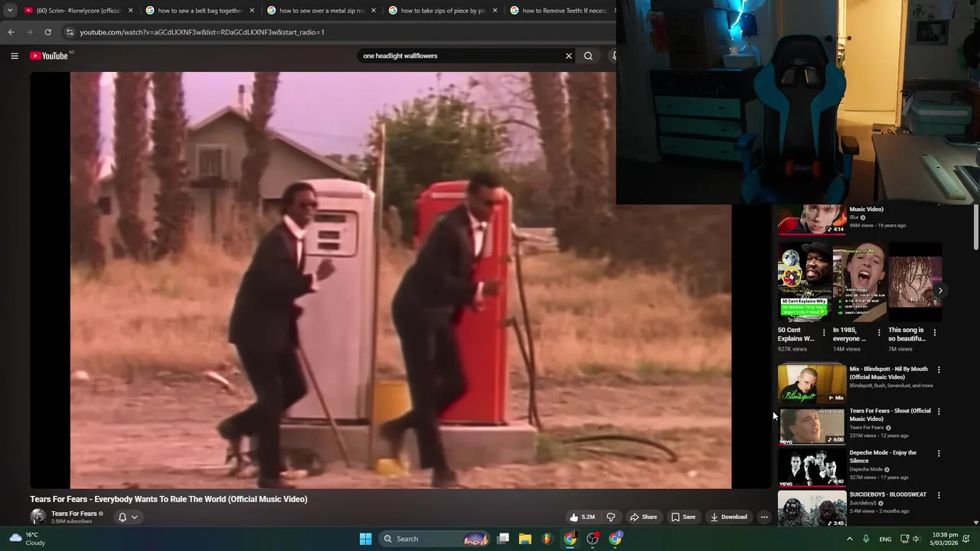Image resolution: width=980 pixels, height=551 pixels.
Task: Open options for Depeche Mode video
Action: (x=939, y=453)
